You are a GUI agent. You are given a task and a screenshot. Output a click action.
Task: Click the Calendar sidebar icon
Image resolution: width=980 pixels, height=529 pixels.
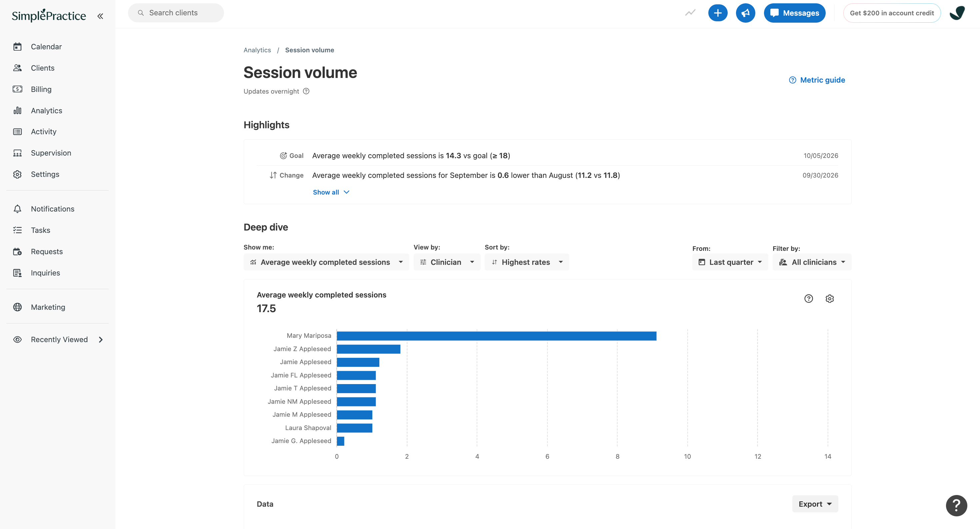tap(17, 46)
